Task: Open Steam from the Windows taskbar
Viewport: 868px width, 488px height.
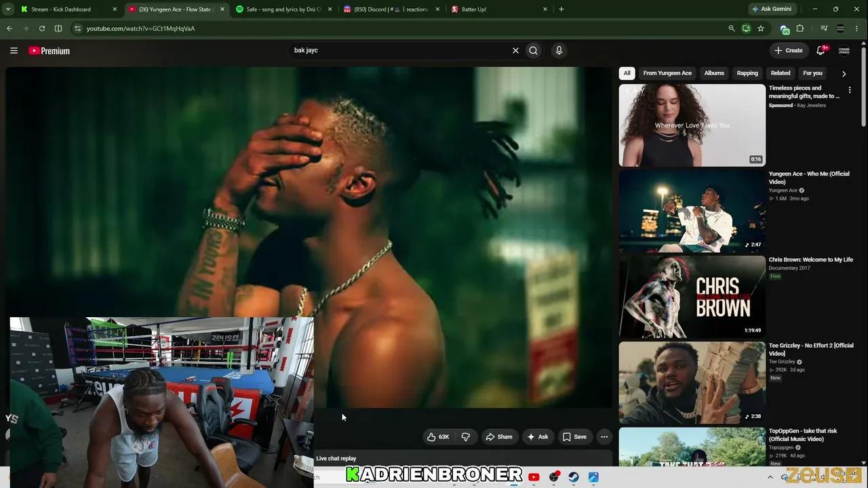Action: point(574,477)
